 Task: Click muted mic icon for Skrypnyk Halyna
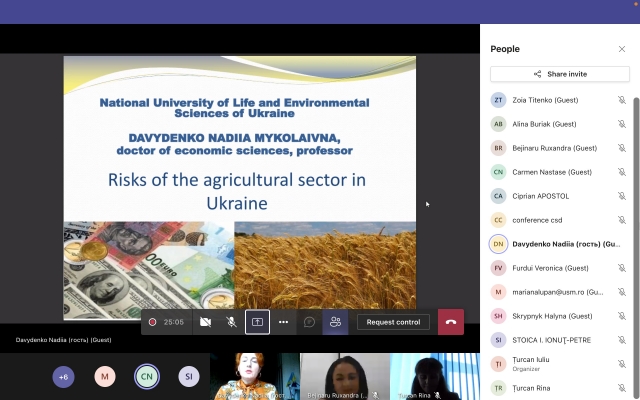tap(622, 316)
